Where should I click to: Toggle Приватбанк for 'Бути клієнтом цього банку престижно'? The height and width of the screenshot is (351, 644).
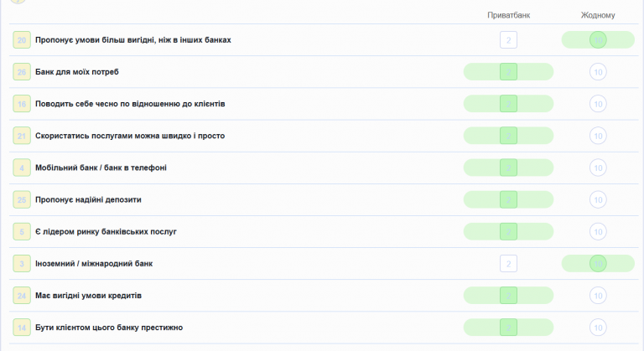508,328
